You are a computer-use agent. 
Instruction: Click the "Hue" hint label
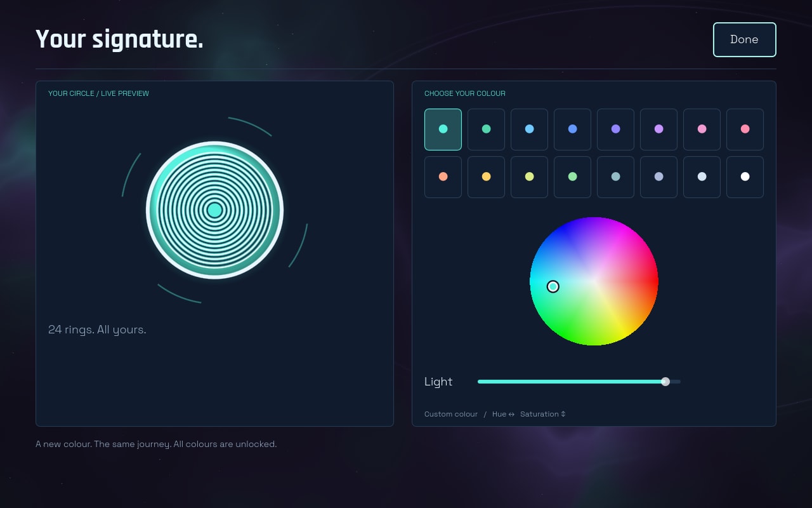pos(499,414)
